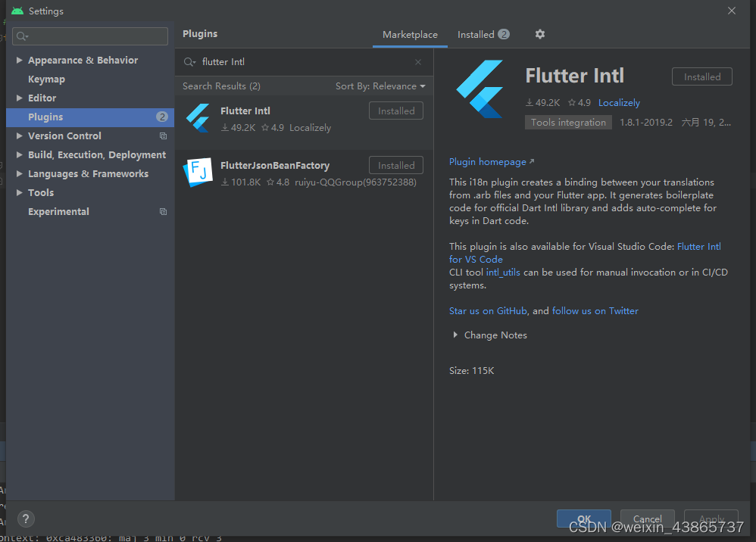Expand Appearance & Behavior in sidebar
Viewport: 756px width, 542px height.
[20, 60]
